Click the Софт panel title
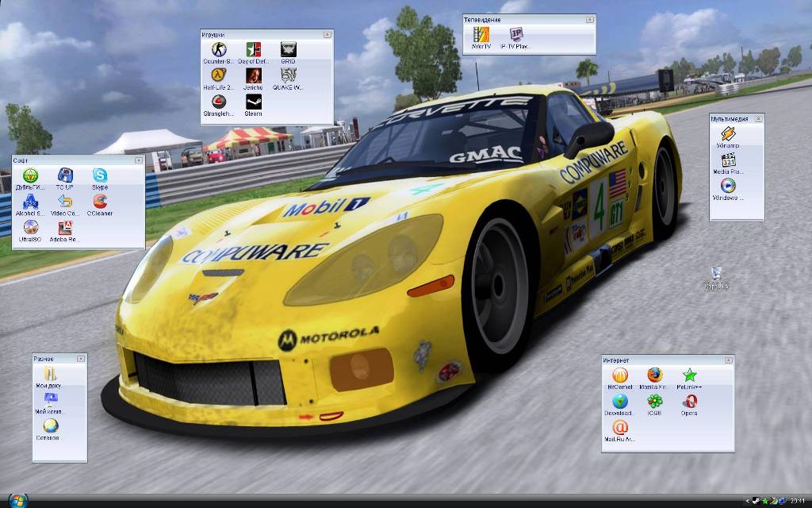Image resolution: width=812 pixels, height=508 pixels. point(21,160)
